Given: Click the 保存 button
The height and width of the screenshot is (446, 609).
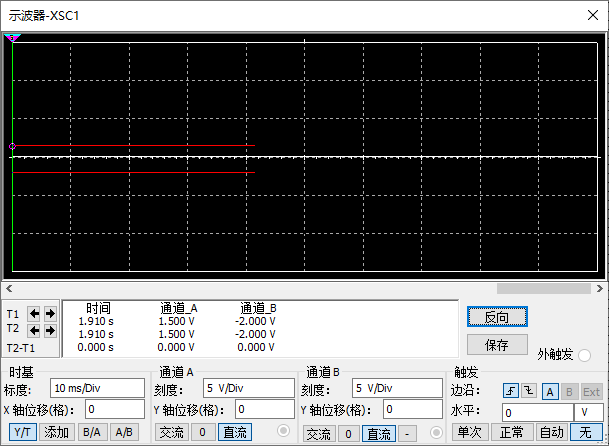Looking at the screenshot, I should coord(497,345).
